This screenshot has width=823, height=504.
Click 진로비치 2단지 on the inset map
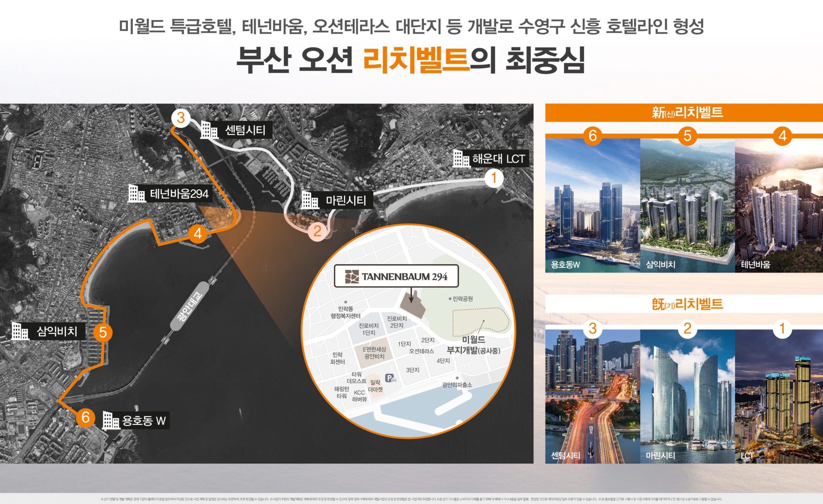(x=397, y=322)
